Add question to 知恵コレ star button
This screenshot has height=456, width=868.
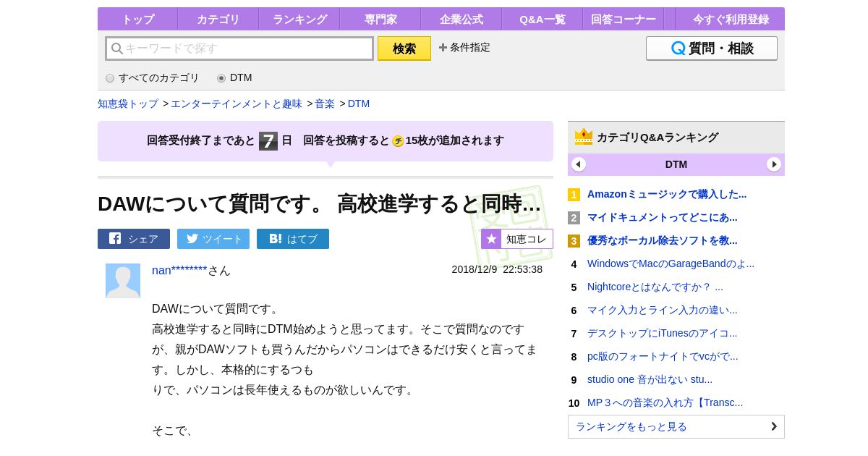(x=517, y=239)
